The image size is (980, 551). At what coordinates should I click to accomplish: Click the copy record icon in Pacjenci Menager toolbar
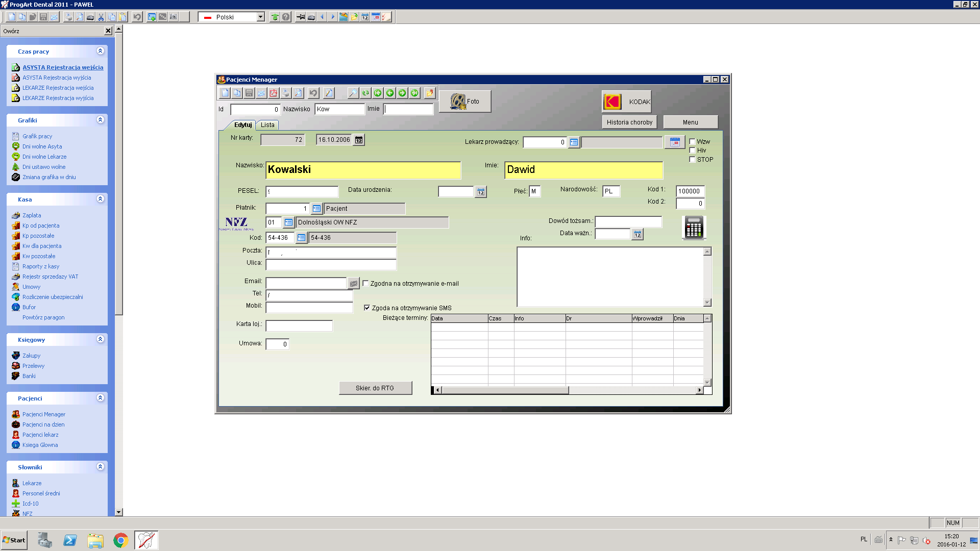237,93
